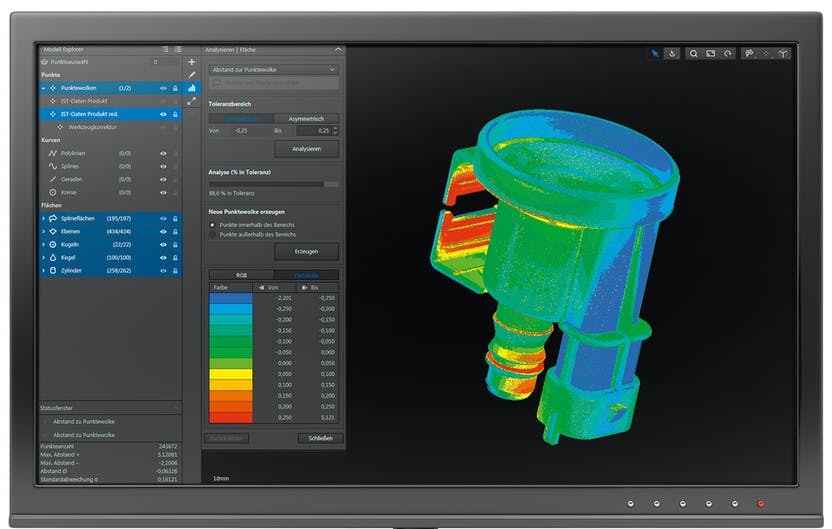Click the dark blue color swatch
Image resolution: width=832 pixels, height=529 pixels.
click(231, 298)
